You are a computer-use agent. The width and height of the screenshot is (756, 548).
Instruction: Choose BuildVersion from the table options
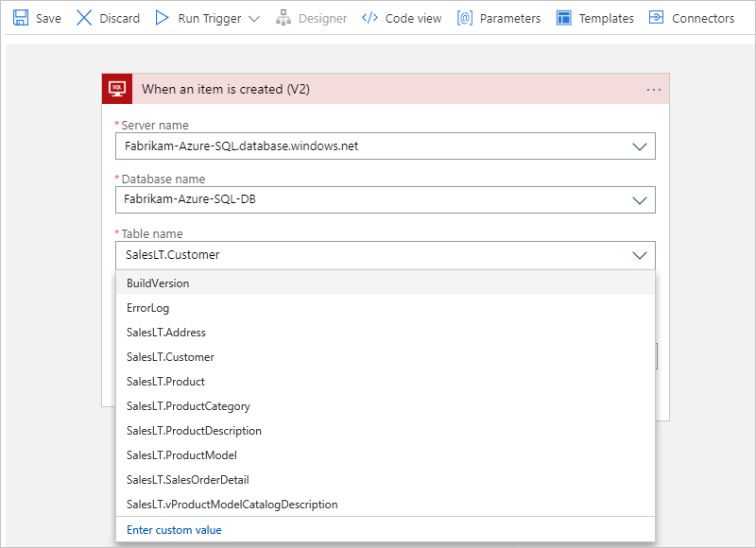coord(158,283)
